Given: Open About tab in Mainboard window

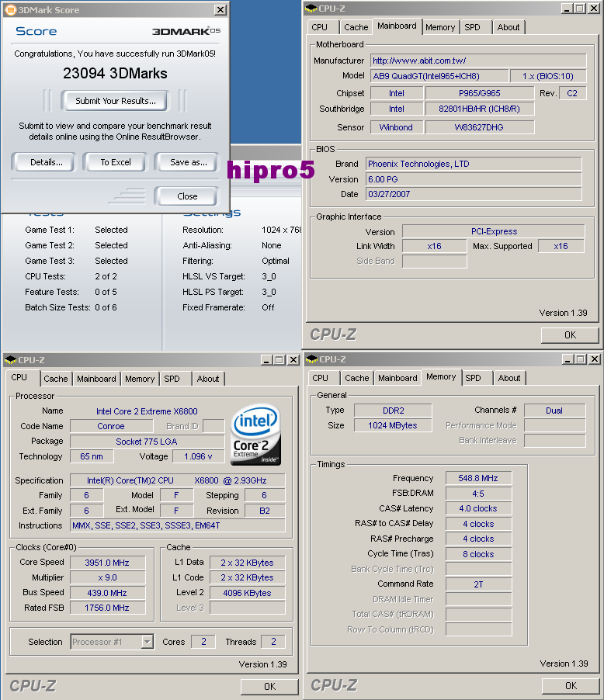Looking at the screenshot, I should click(509, 27).
